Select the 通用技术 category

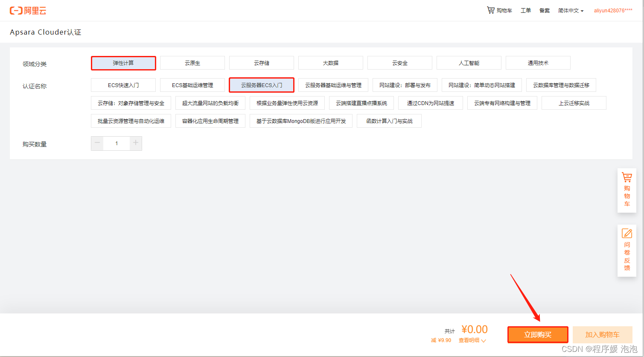[x=538, y=63]
